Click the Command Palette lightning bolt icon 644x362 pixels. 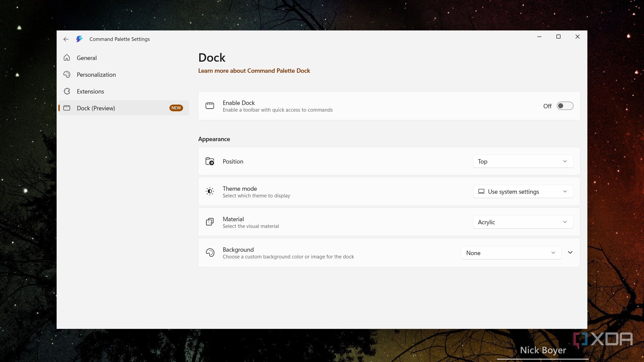(x=79, y=39)
